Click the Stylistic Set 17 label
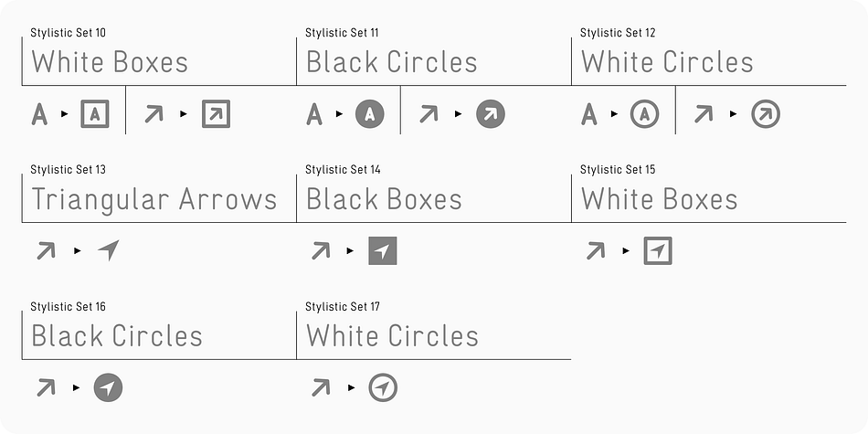This screenshot has height=434, width=868. coord(343,307)
